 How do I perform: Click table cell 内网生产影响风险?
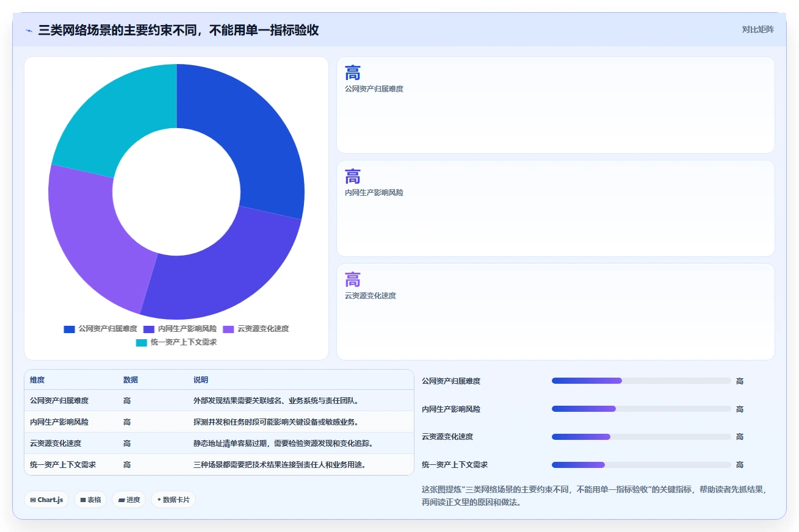coord(59,422)
